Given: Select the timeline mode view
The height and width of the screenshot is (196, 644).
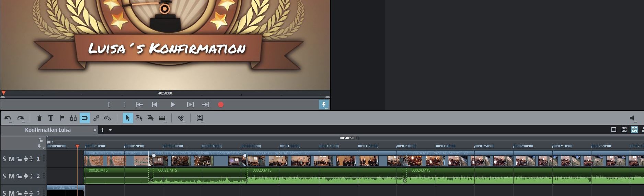Looking at the screenshot, I should [x=634, y=130].
